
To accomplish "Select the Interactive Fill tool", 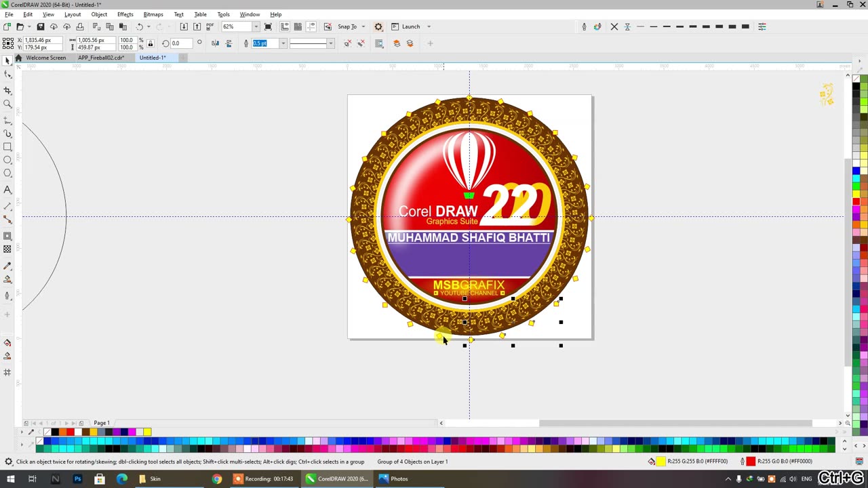I will (7, 279).
